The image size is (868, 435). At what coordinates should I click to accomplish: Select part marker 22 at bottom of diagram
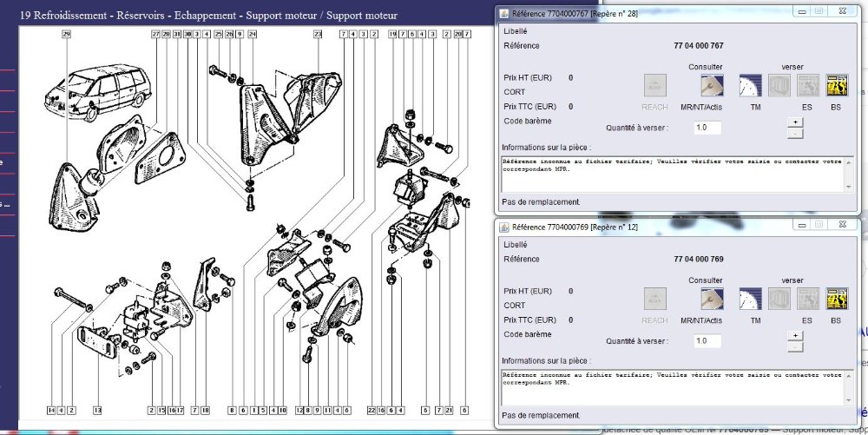point(371,410)
